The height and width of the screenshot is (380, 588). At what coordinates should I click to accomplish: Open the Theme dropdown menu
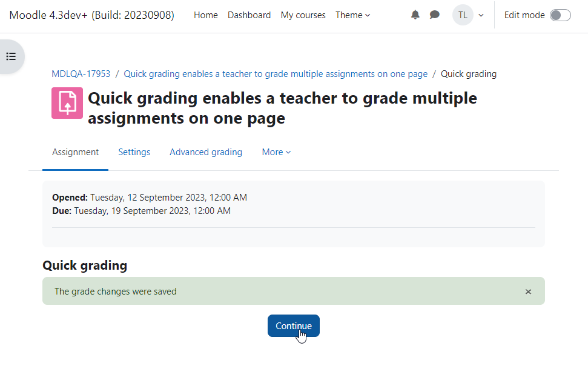(x=352, y=15)
